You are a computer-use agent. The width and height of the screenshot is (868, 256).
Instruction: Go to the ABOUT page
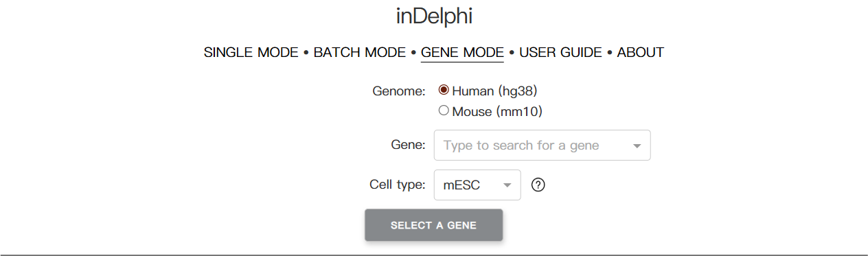point(641,53)
